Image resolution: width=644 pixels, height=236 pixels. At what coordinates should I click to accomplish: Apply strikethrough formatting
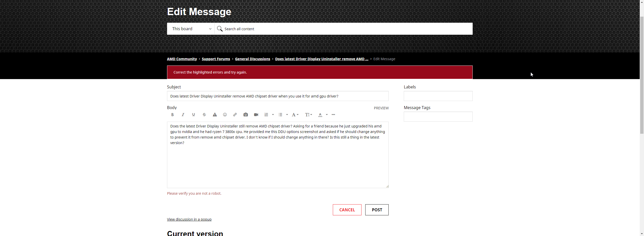(204, 115)
